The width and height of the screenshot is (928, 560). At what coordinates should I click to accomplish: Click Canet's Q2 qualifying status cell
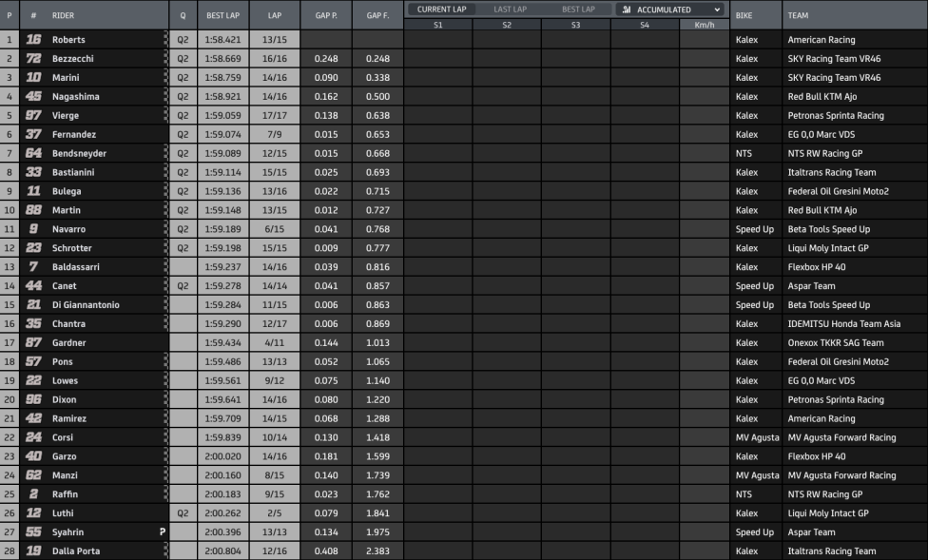tap(183, 286)
